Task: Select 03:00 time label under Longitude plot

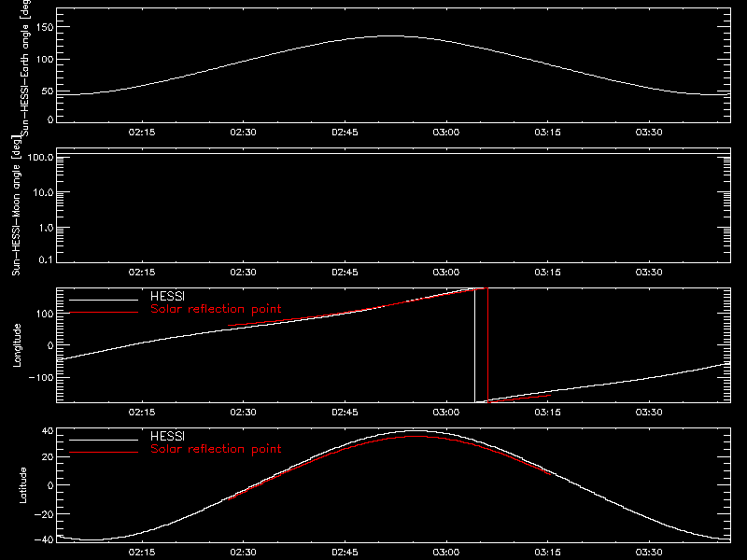Action: (x=446, y=413)
